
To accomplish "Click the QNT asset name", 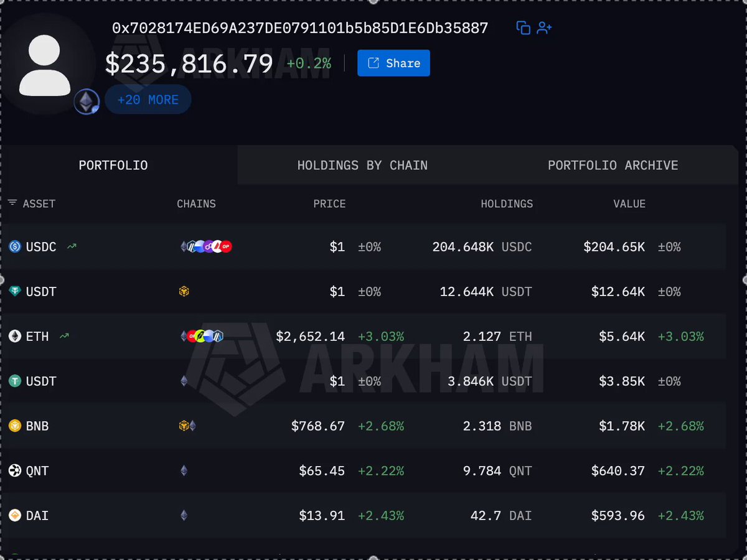I will 37,471.
